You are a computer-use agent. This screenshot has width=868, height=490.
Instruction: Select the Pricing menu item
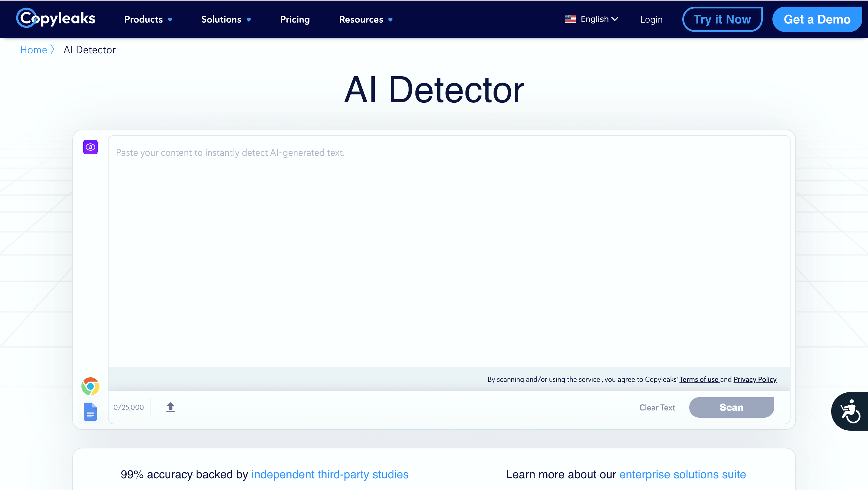point(295,19)
